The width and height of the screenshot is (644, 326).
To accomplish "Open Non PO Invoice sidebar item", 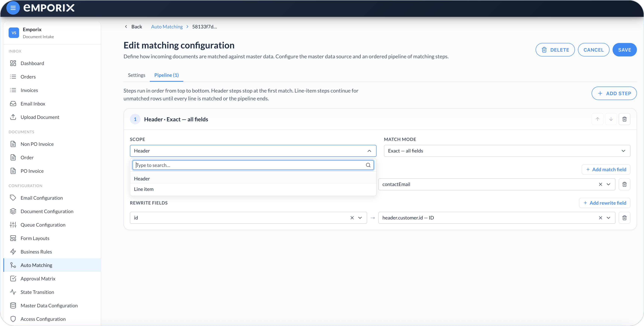I will [52, 144].
